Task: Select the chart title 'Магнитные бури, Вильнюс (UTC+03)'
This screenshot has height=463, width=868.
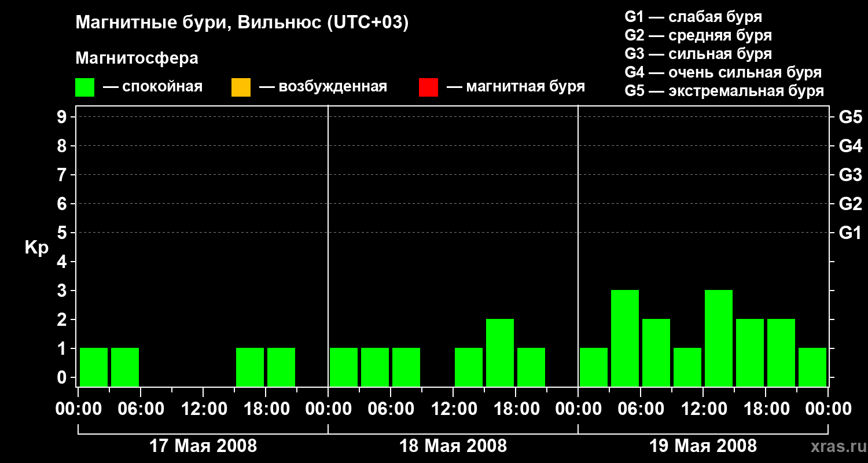Action: 242,23
